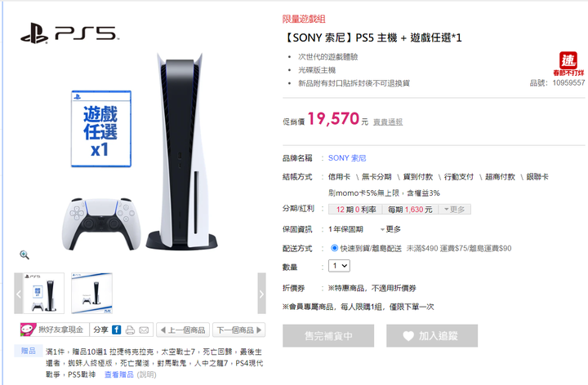This screenshot has width=588, height=385.
Task: Click the printer icon
Action: click(x=130, y=330)
